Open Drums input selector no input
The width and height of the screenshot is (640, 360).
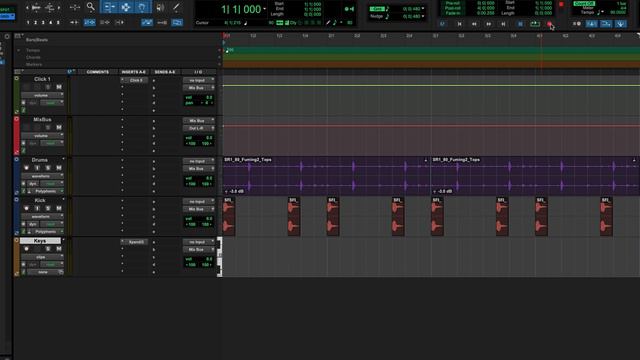click(x=198, y=161)
